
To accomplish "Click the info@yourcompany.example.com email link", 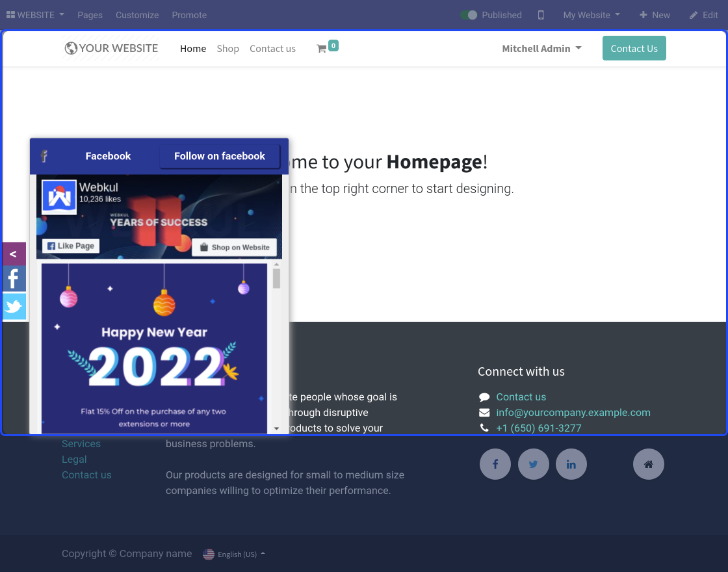I will click(573, 412).
